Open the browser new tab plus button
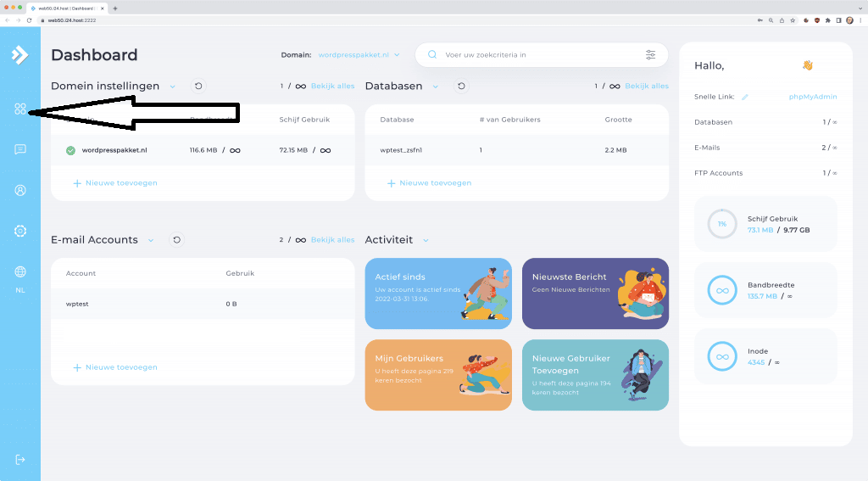 click(115, 8)
